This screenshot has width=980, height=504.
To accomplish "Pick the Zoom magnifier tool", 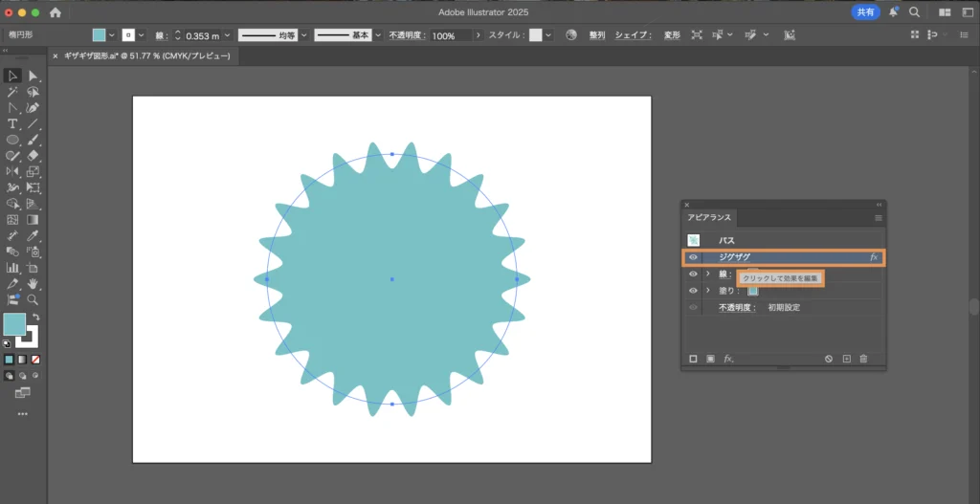I will tap(33, 300).
